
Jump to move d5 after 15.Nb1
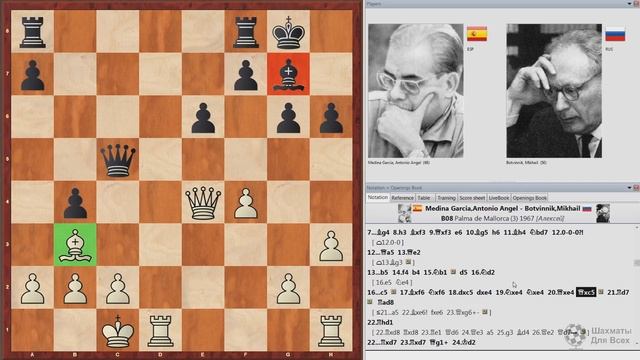[463, 272]
